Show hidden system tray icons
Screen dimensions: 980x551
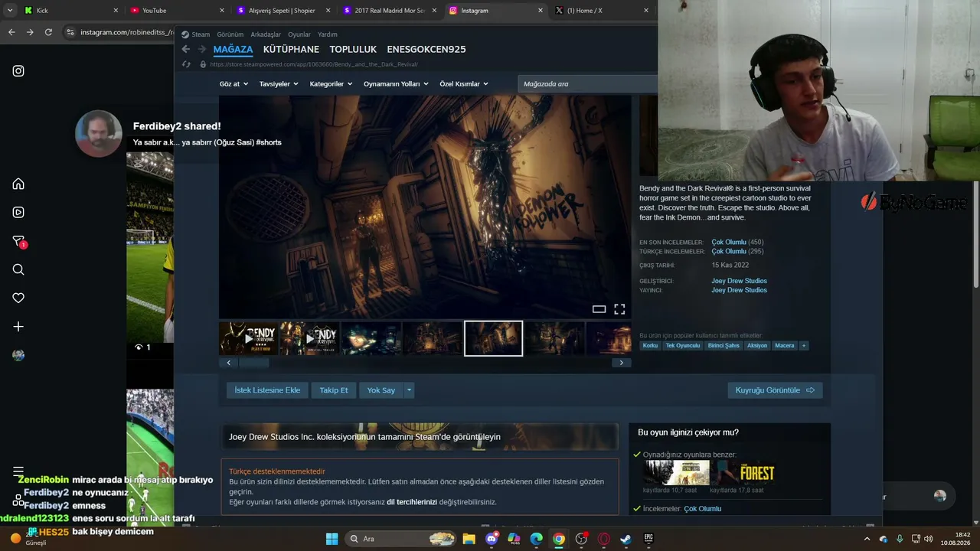click(867, 539)
